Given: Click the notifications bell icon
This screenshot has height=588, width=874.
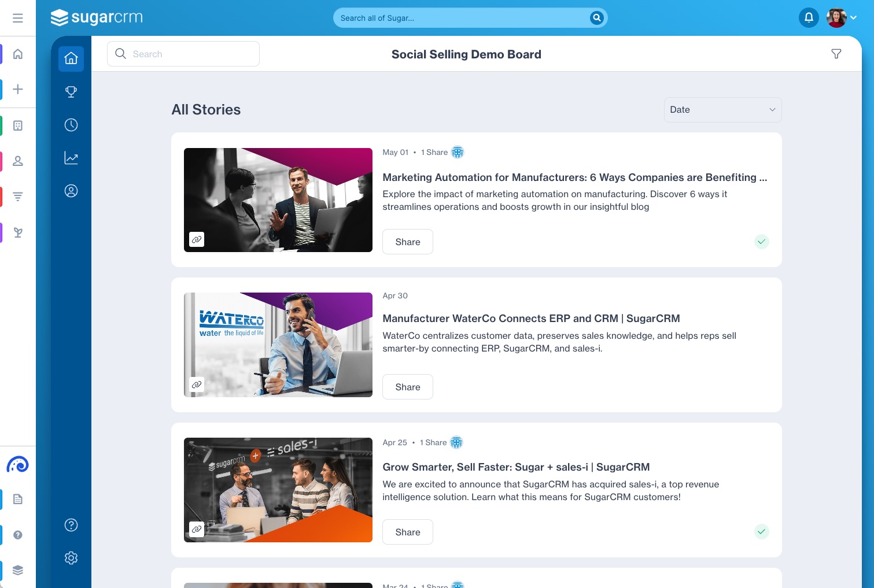Looking at the screenshot, I should (809, 18).
